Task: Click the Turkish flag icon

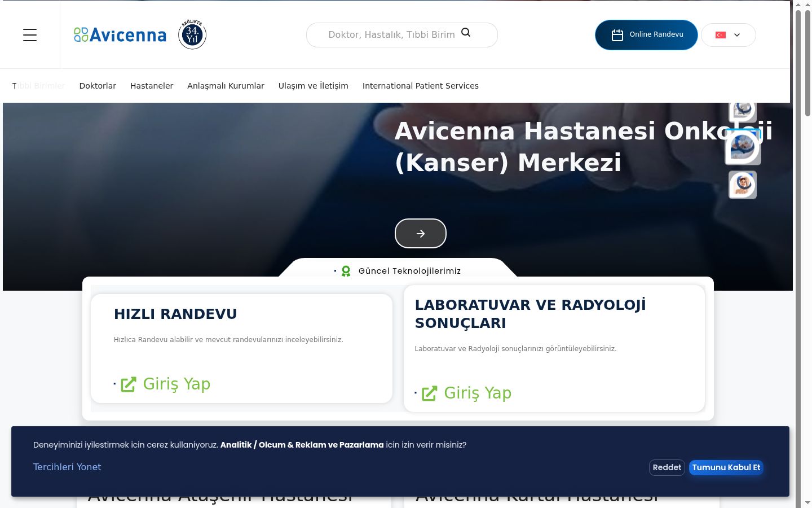Action: coord(721,35)
